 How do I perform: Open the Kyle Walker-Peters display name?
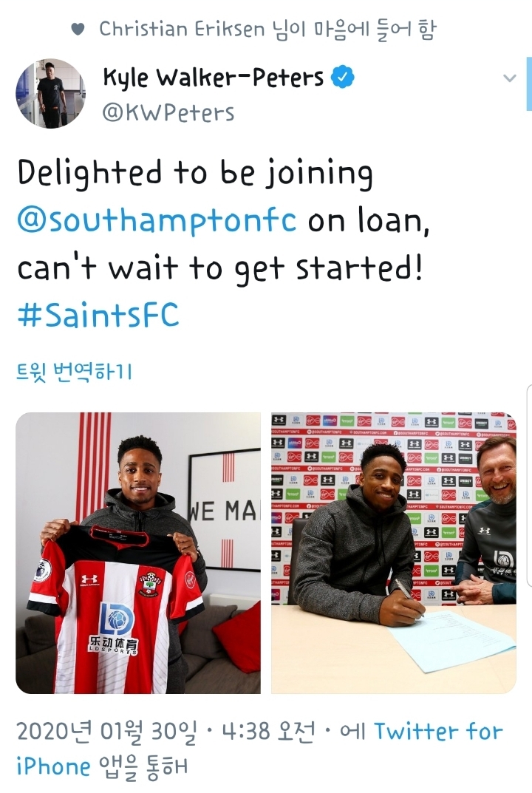(x=213, y=78)
